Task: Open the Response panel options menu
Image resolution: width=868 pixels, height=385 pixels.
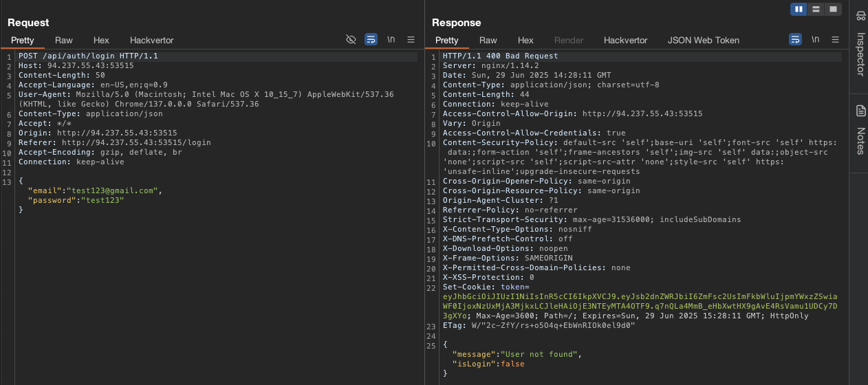Action: (836, 40)
